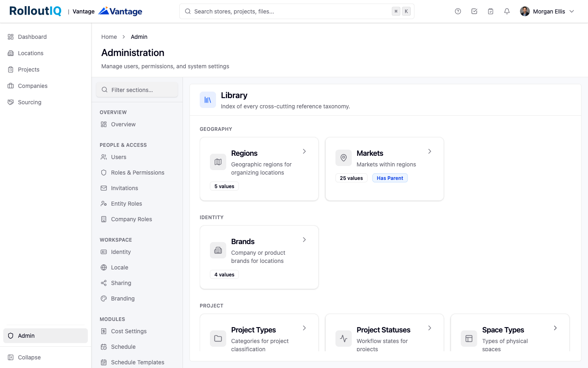Click the Project Statuses activity icon
This screenshot has height=368, width=588.
[343, 339]
